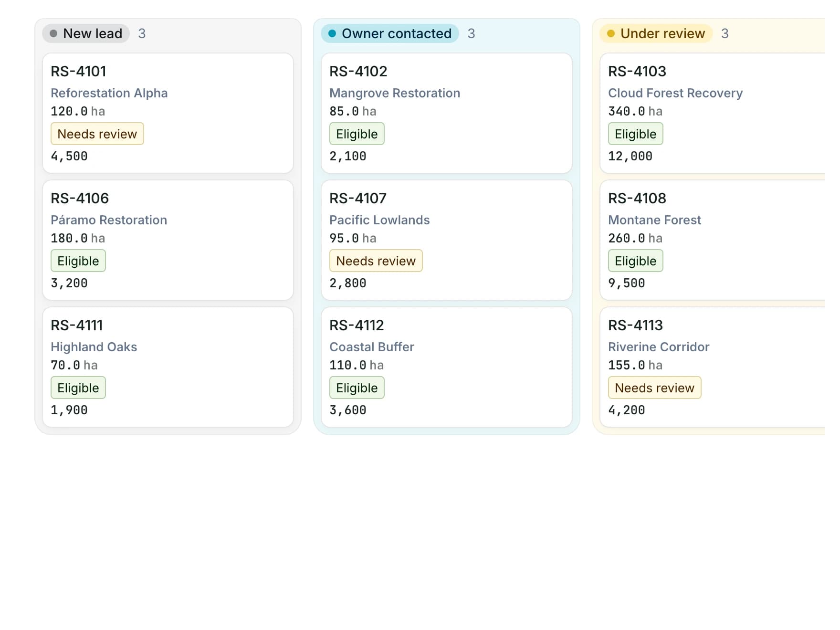Click the 4,500 value on RS-4101
This screenshot has width=840, height=630.
tap(69, 156)
